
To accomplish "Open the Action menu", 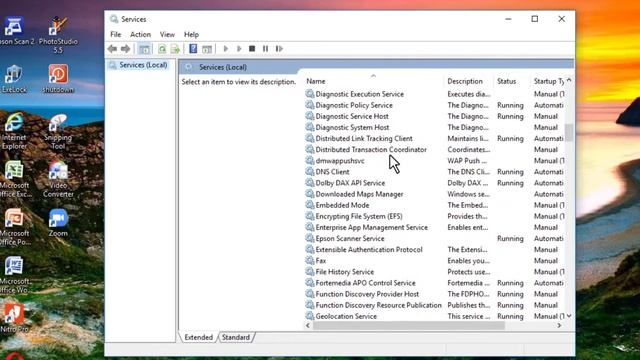I will pos(140,35).
